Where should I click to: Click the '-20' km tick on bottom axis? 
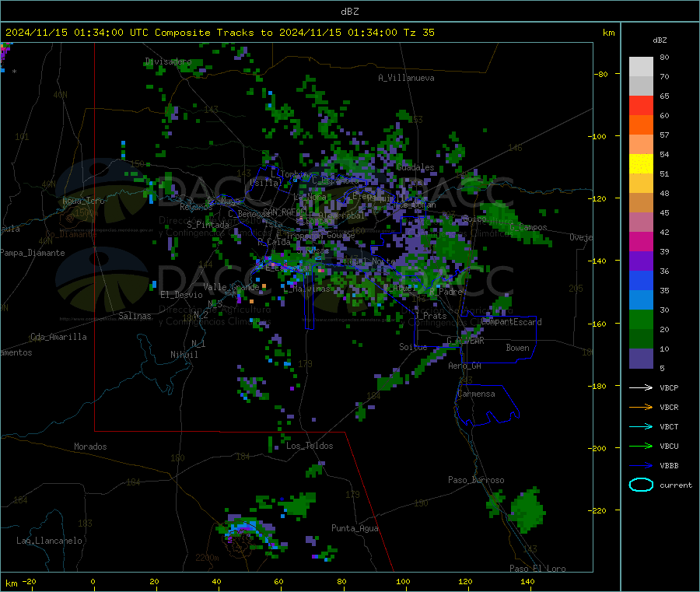point(29,581)
